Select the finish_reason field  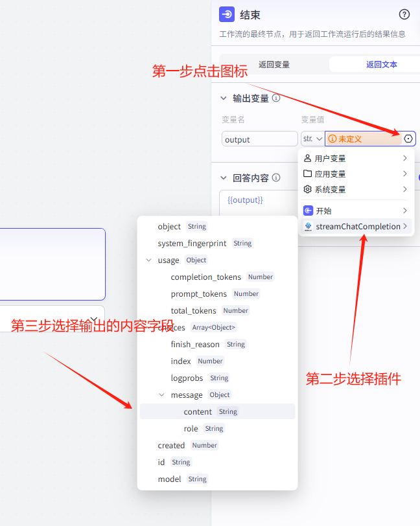(217, 344)
